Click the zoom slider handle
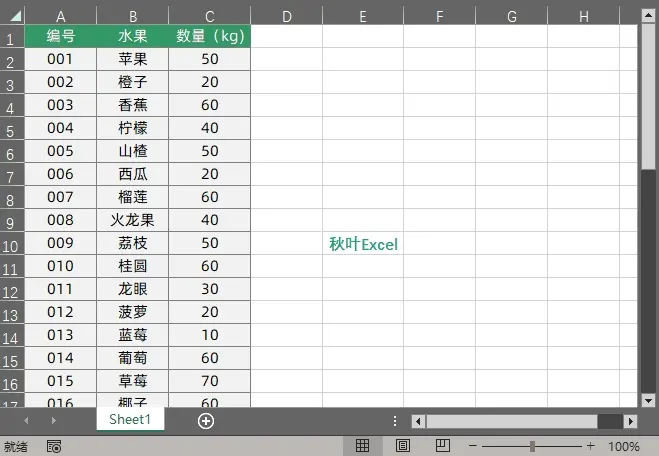This screenshot has height=456, width=659. 532,446
